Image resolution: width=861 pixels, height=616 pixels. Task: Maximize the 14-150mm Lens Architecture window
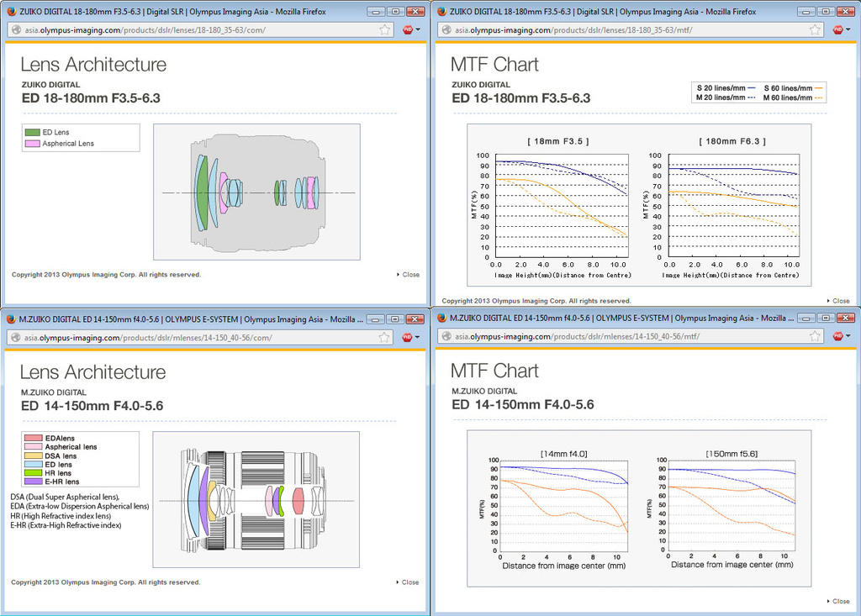click(x=395, y=319)
